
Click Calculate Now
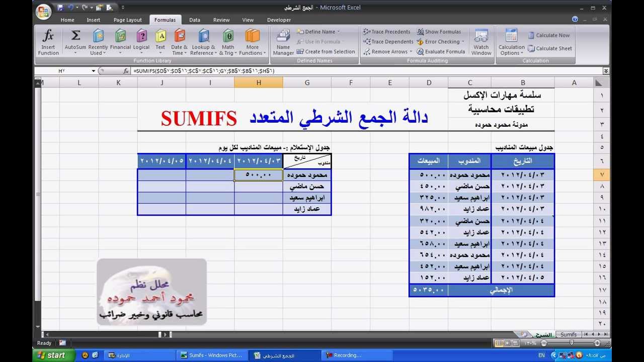(548, 35)
